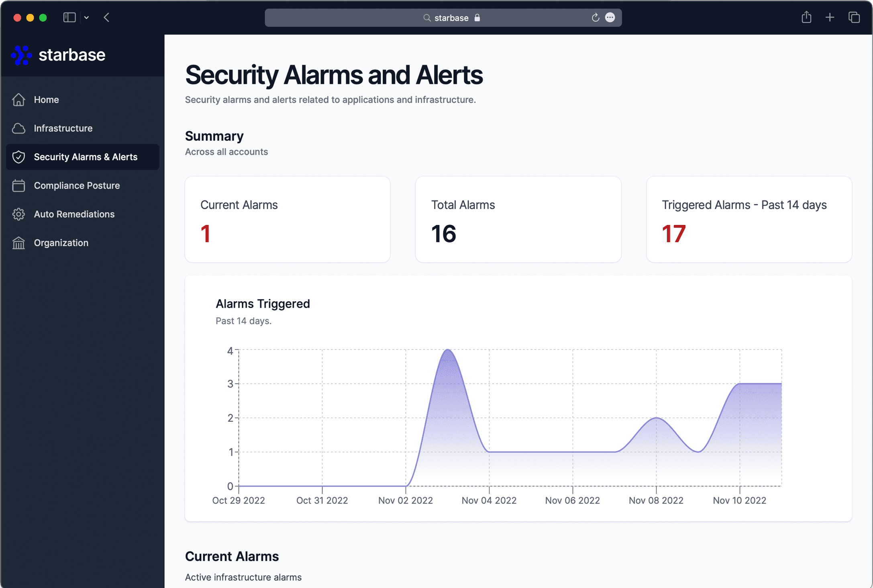Show the tab overview
The width and height of the screenshot is (873, 588).
coord(854,18)
